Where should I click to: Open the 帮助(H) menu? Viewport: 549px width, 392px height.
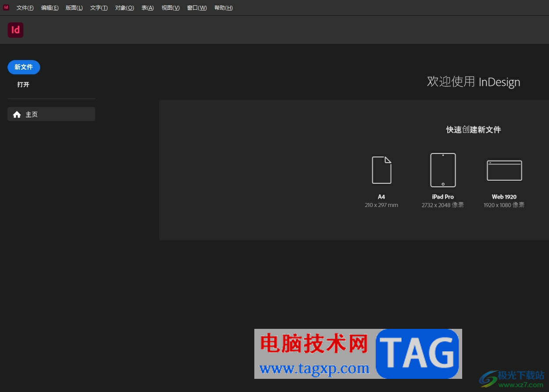[223, 8]
